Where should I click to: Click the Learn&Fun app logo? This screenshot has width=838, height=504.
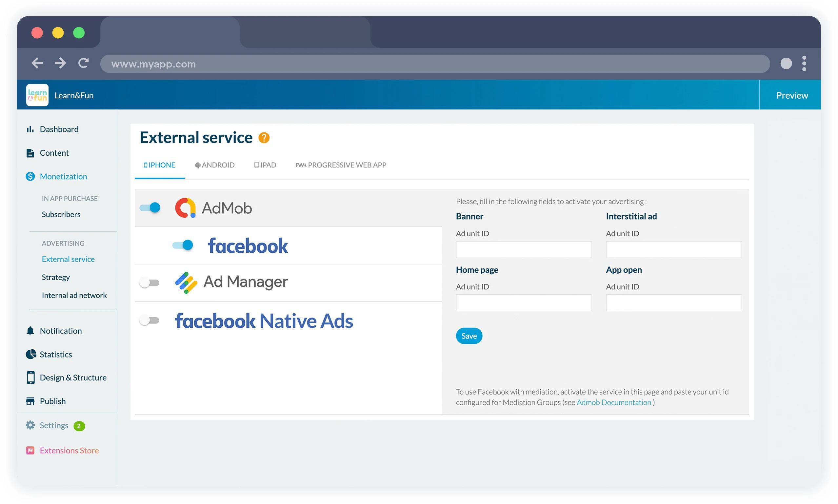(37, 95)
